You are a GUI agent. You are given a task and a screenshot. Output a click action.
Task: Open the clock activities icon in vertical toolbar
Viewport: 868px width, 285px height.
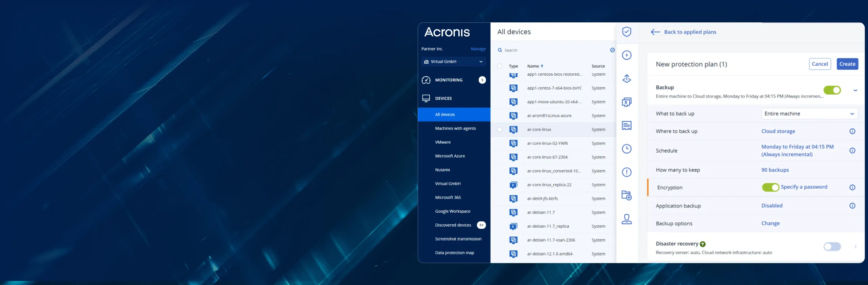click(626, 149)
